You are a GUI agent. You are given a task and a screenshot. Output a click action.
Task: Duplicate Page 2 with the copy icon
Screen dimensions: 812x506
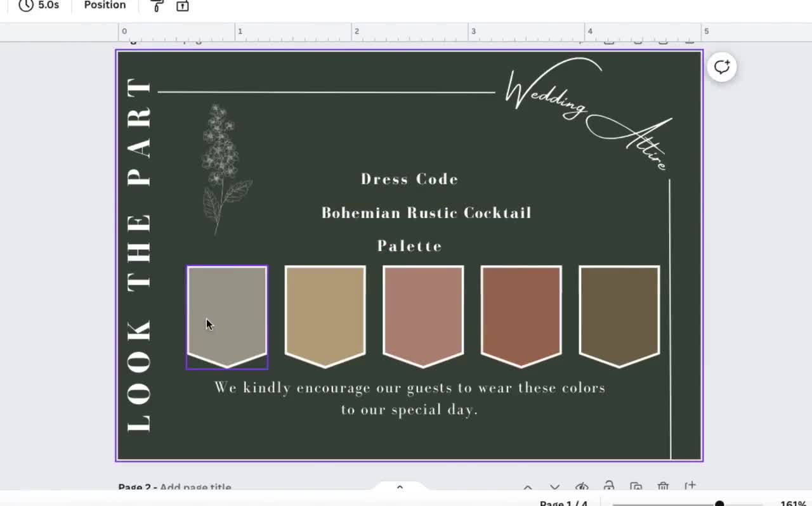(636, 487)
